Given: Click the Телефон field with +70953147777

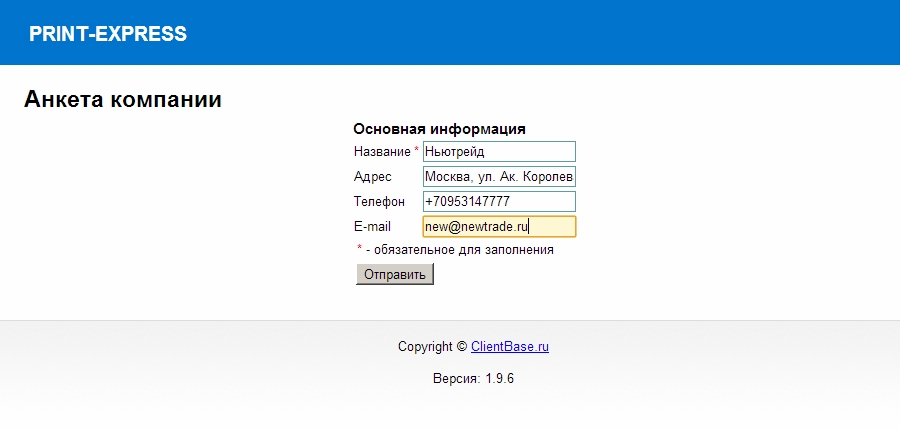Looking at the screenshot, I should pos(499,202).
